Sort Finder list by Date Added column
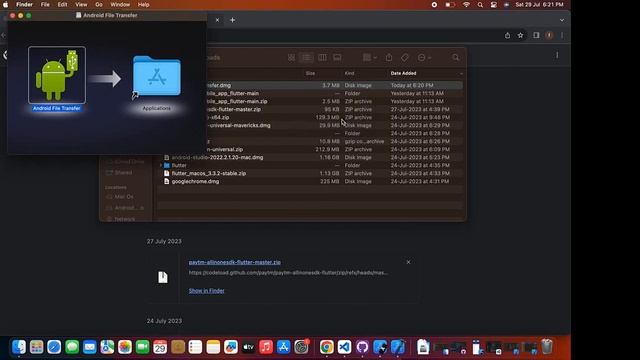The image size is (640, 360). tap(403, 73)
